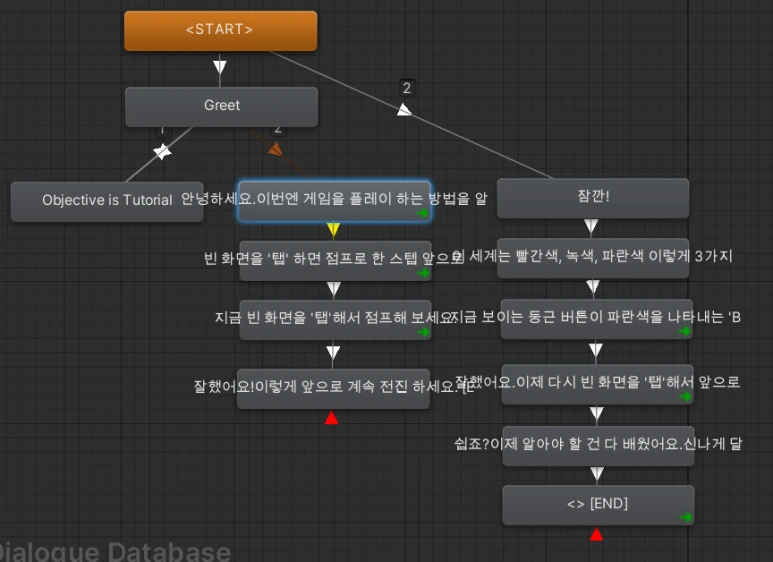Click the green sequence icon in 안녕하세요 node
Screen dimensions: 773x562
(x=422, y=213)
